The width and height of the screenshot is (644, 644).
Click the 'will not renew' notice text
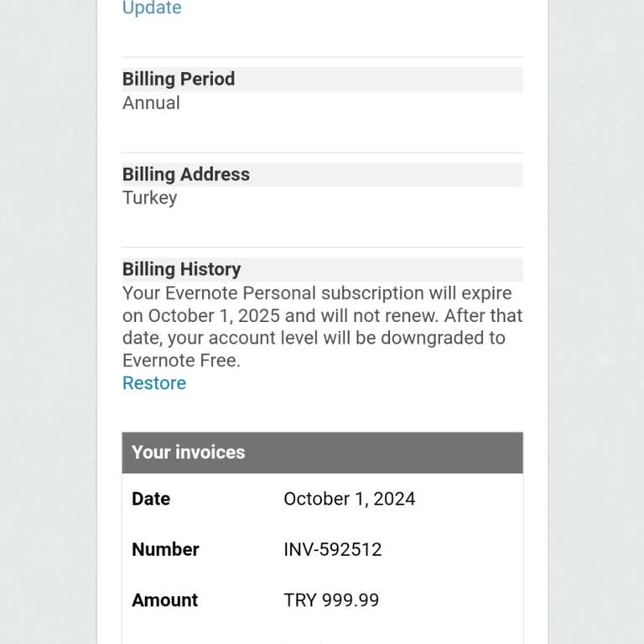coord(374,316)
